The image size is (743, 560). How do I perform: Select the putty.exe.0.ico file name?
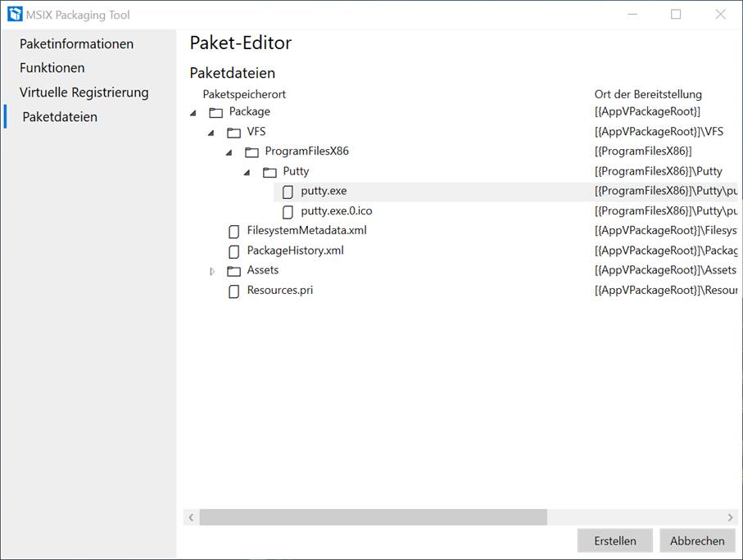click(x=337, y=211)
